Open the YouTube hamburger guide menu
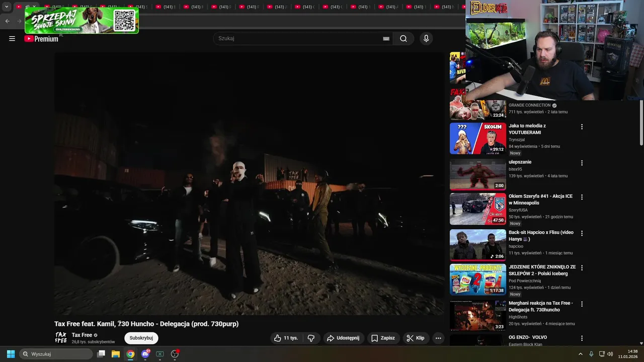Viewport: 644px width, 362px height. tap(12, 39)
